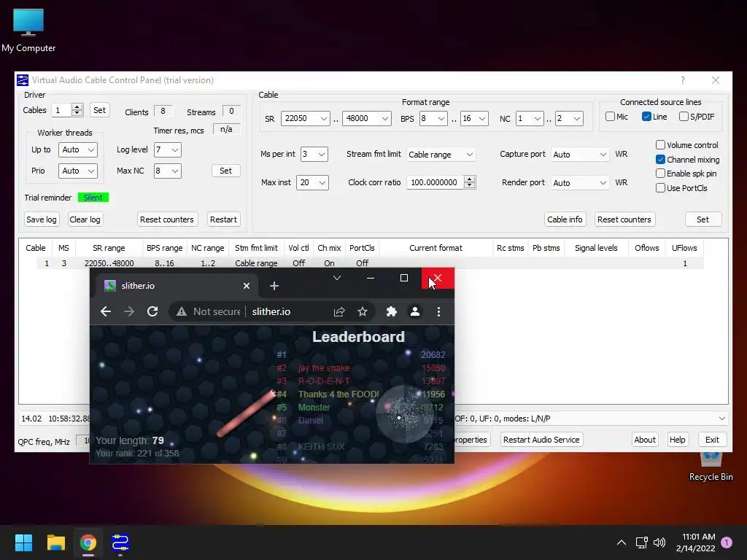Click the Virtual Audio Cable title icon
This screenshot has width=747, height=560.
(23, 80)
